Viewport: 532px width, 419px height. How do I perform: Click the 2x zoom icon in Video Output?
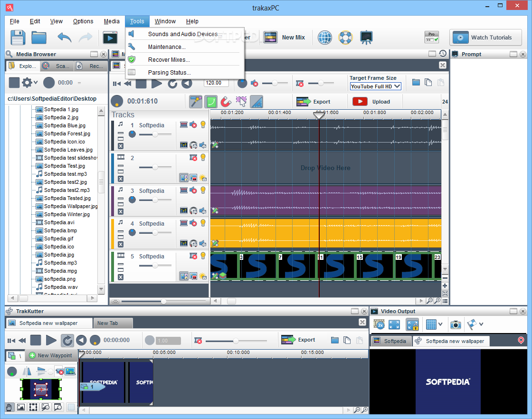[379, 324]
